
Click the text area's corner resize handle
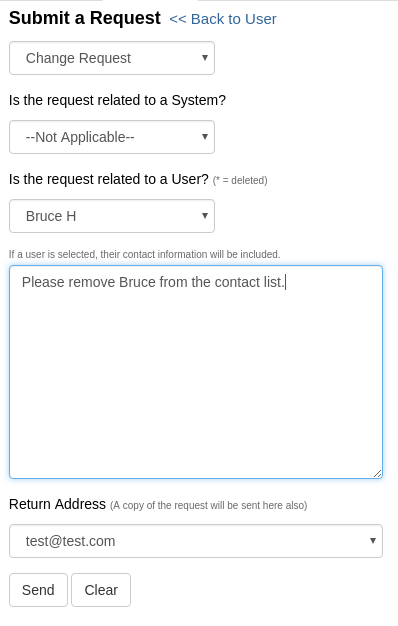pyautogui.click(x=378, y=473)
